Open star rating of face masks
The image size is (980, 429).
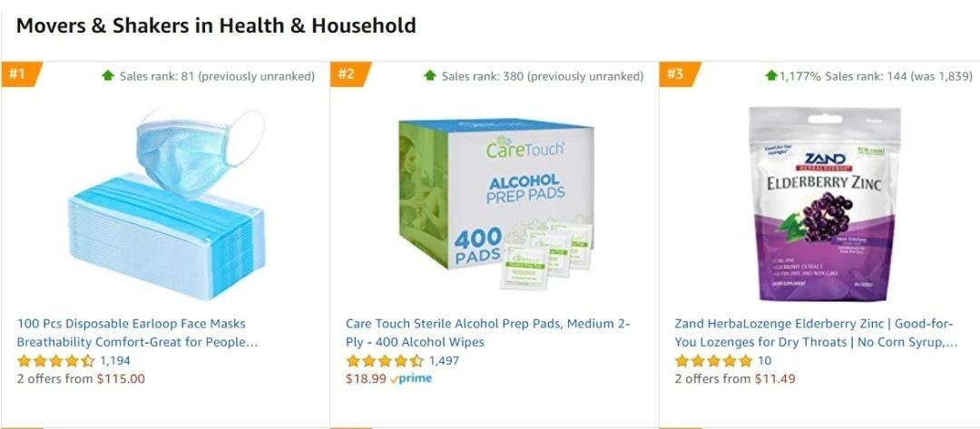click(55, 360)
